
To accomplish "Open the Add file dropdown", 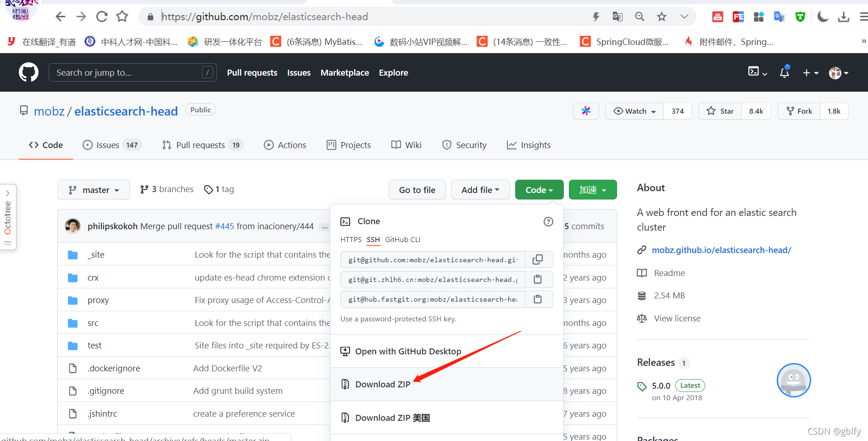I will [x=480, y=190].
